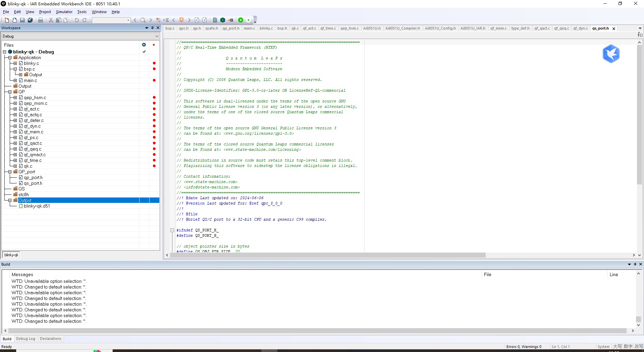Click the function list f() button

(640, 35)
